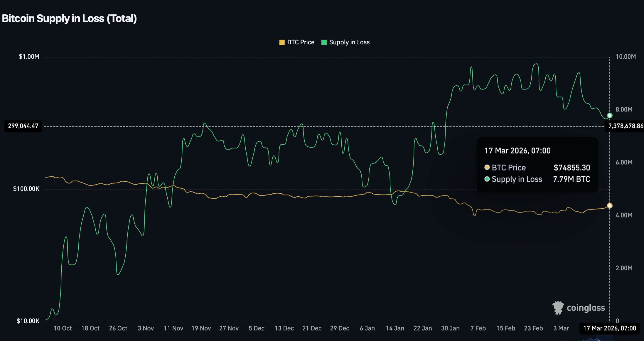Click the Bitcoin Supply in Loss title

[69, 18]
